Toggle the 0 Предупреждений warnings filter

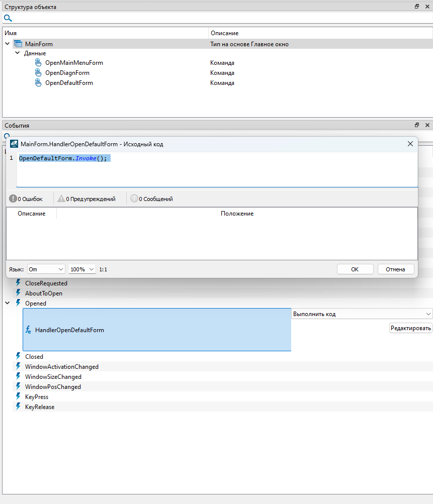[x=86, y=199]
